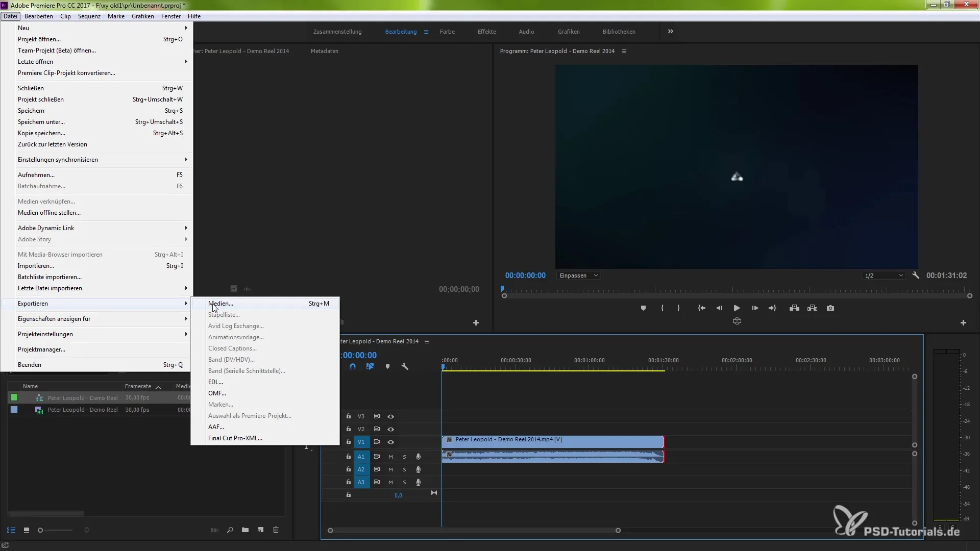Open the Sequenz menu
980x551 pixels.
coord(89,16)
